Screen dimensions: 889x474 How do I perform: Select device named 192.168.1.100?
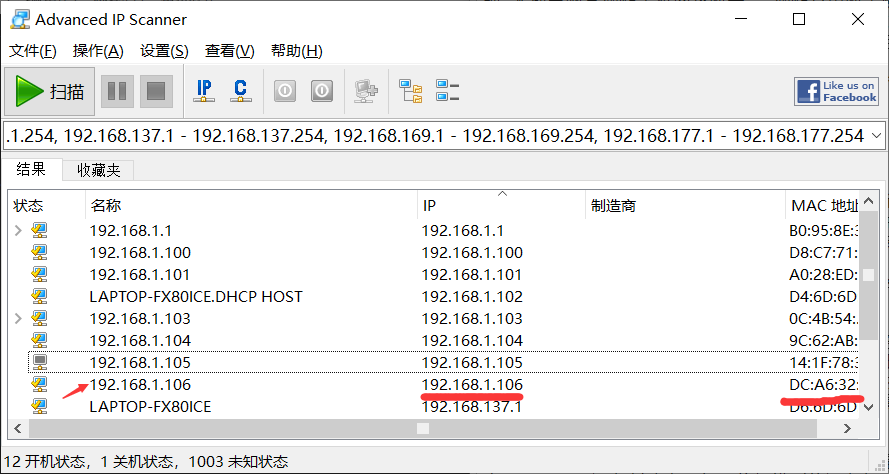click(x=140, y=252)
